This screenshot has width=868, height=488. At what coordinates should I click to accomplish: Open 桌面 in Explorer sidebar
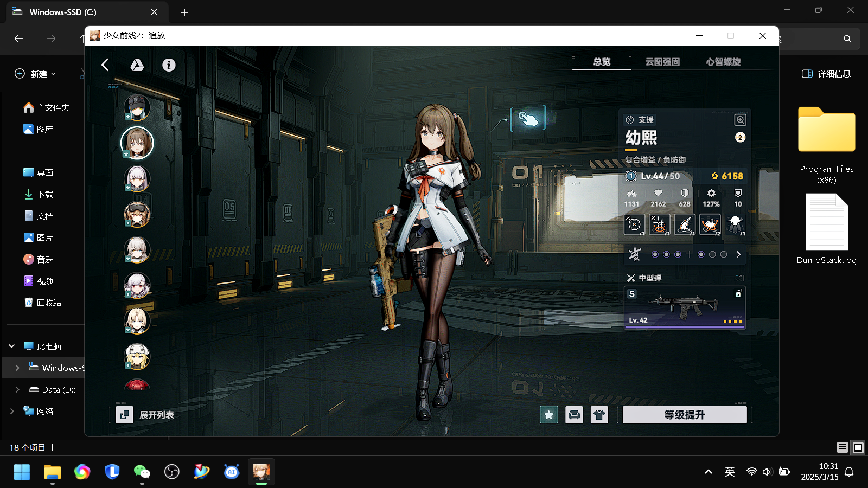click(39, 172)
